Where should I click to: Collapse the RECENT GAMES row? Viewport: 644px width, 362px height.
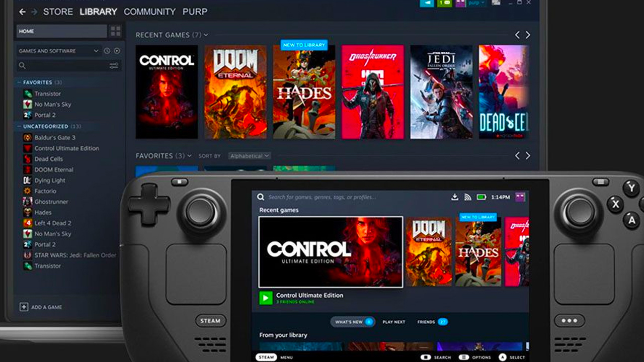(206, 35)
